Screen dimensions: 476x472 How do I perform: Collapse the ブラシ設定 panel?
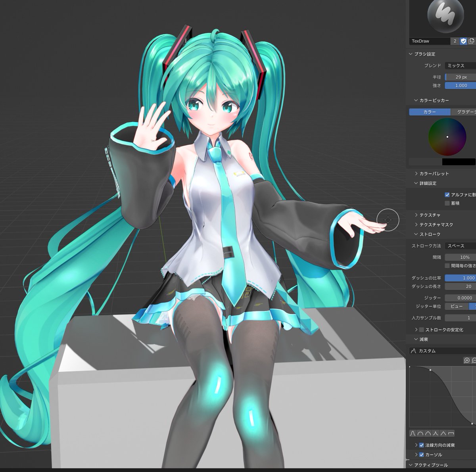click(x=411, y=54)
